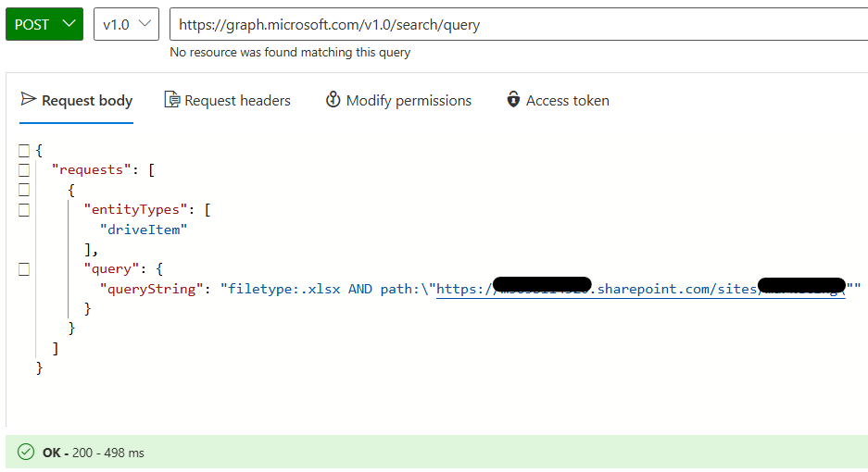Click the "driveItem" value text
The height and width of the screenshot is (472, 868).
(144, 230)
